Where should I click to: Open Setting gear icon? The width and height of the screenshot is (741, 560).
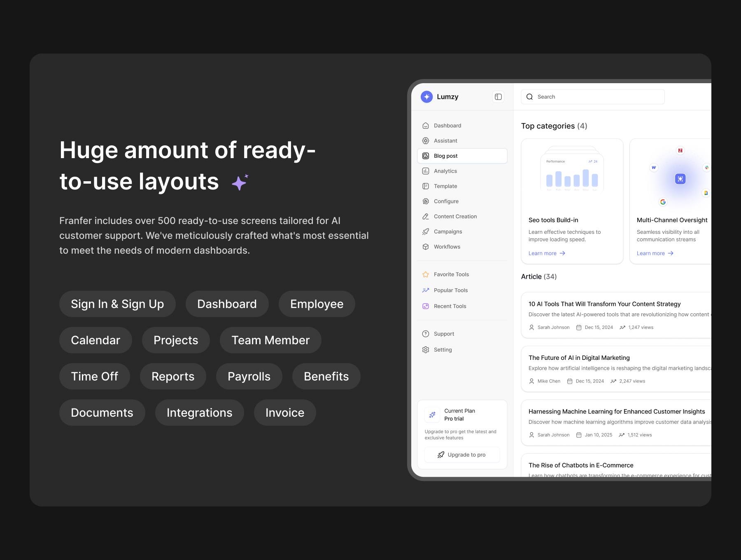click(x=426, y=350)
